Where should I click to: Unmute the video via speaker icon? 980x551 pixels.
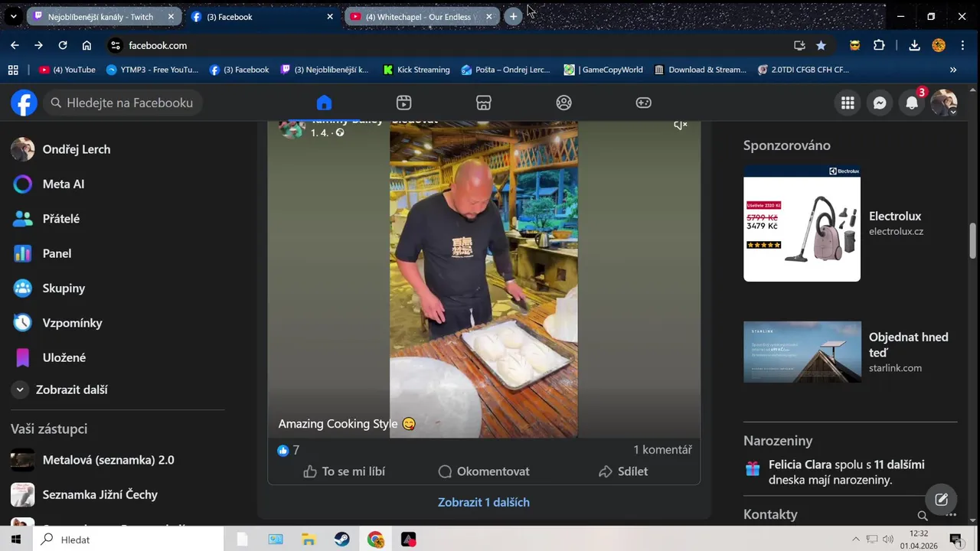coord(680,126)
